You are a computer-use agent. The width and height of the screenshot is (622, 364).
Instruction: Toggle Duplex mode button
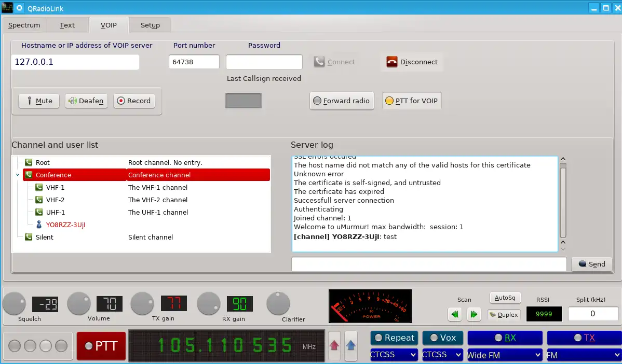click(504, 315)
